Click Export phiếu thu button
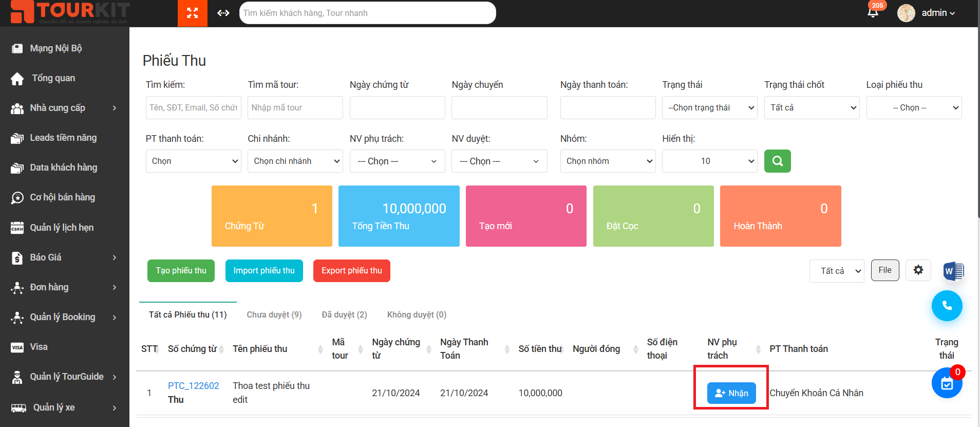Image resolution: width=980 pixels, height=427 pixels. [352, 271]
